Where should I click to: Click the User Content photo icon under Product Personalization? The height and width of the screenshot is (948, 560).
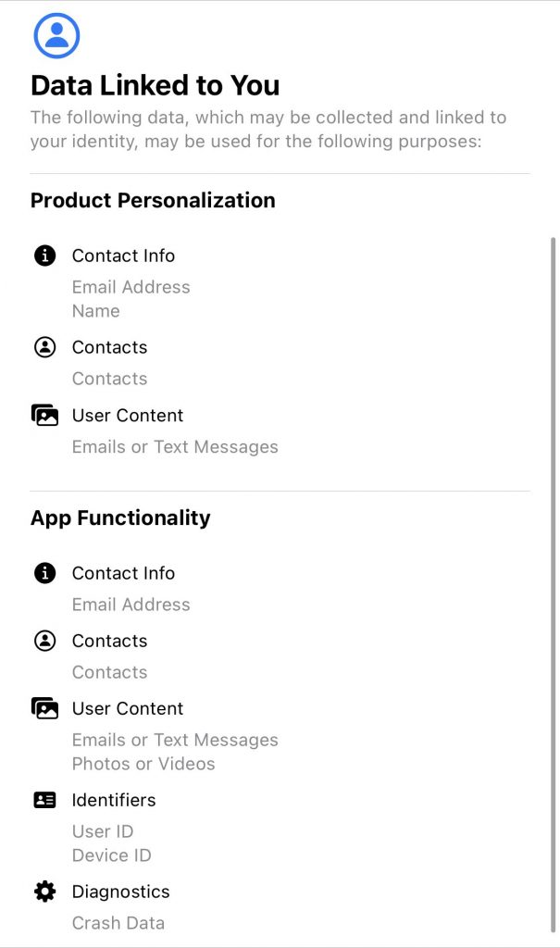point(44,416)
